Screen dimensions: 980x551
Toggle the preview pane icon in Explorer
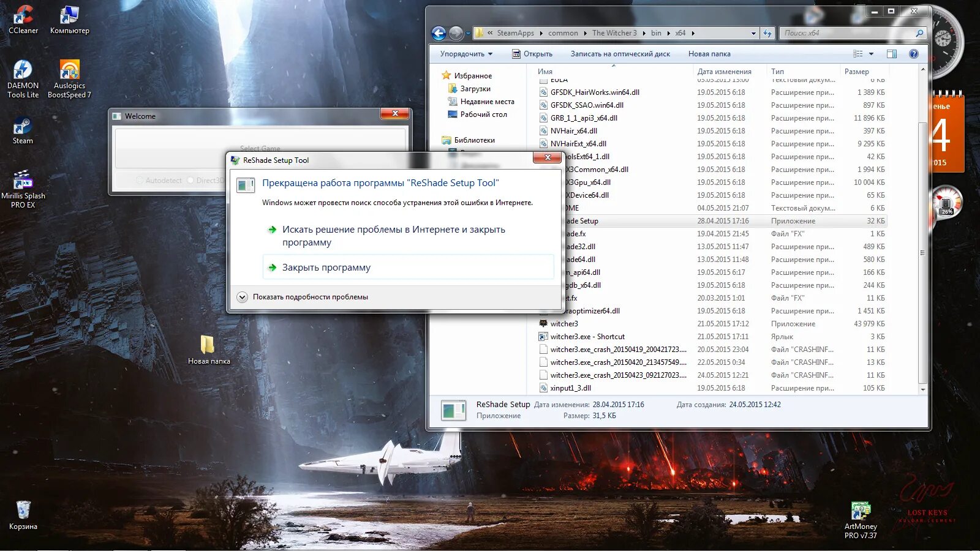click(892, 54)
